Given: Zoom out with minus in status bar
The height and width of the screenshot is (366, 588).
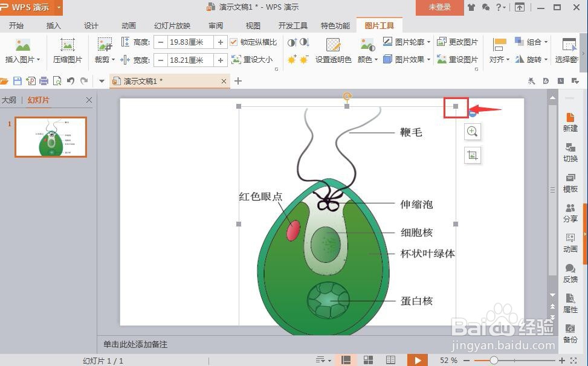Looking at the screenshot, I should (x=466, y=361).
